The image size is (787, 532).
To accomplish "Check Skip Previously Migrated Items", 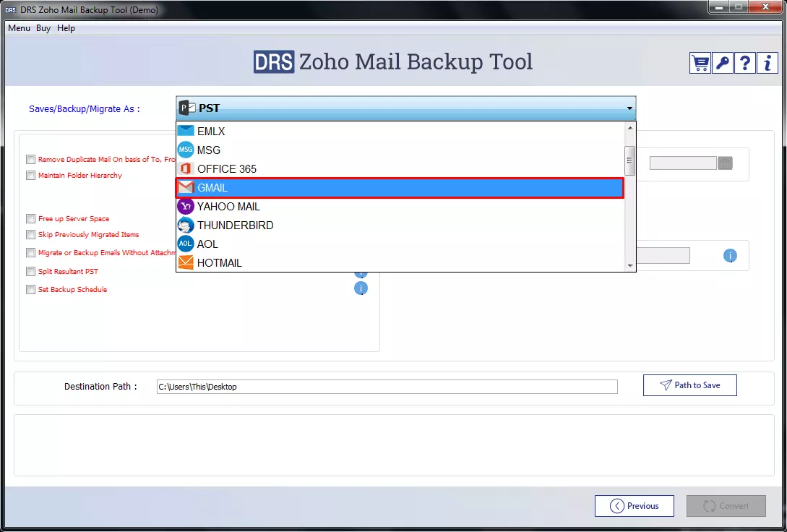I will 30,235.
